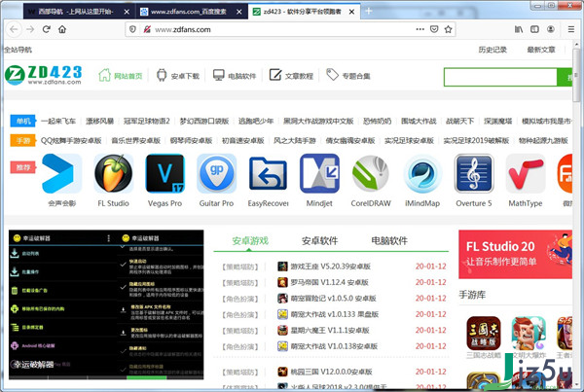Open 专题合集 in the navigation
The width and height of the screenshot is (584, 392).
tap(348, 76)
